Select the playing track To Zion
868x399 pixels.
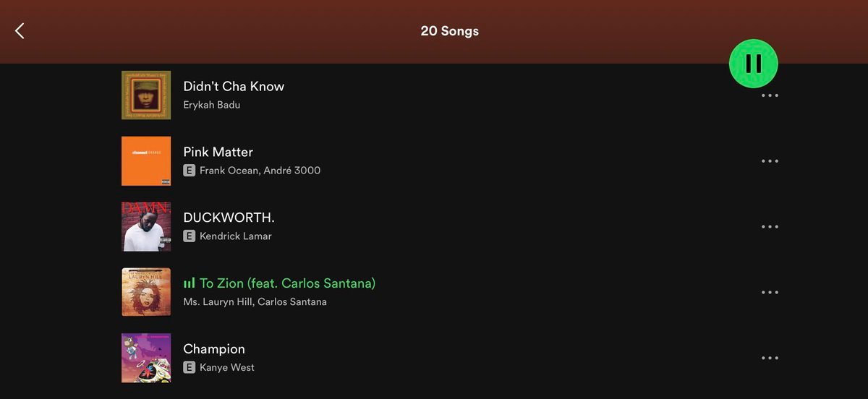coord(287,283)
